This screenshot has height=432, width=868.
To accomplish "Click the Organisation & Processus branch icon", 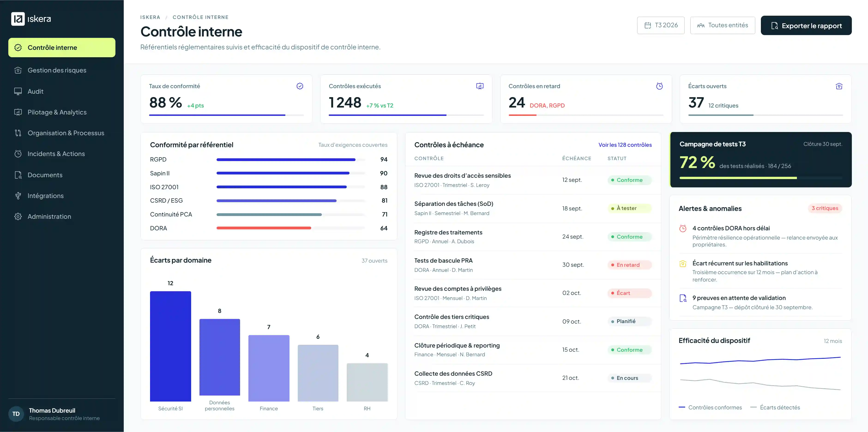I will tap(18, 133).
